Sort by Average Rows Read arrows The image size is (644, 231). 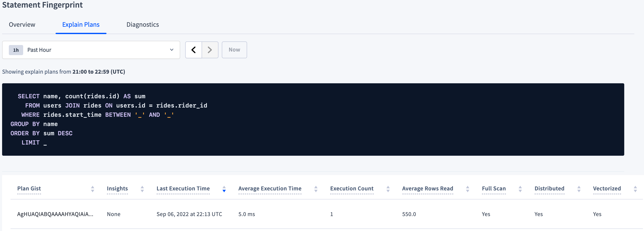[467, 189]
